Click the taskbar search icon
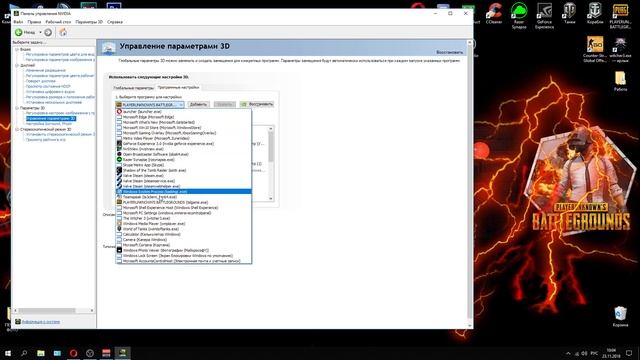640x360 pixels. [24, 353]
